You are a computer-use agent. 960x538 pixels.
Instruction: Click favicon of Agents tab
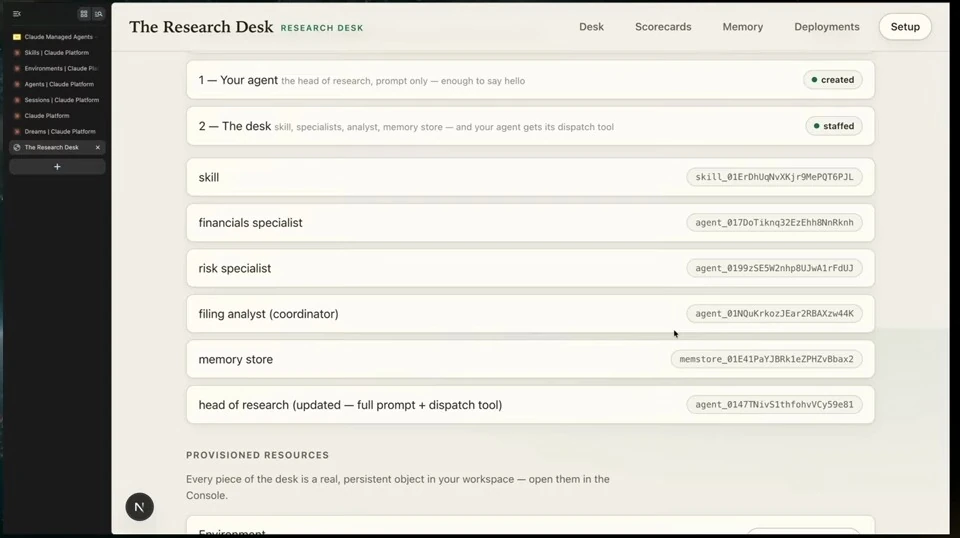click(17, 84)
